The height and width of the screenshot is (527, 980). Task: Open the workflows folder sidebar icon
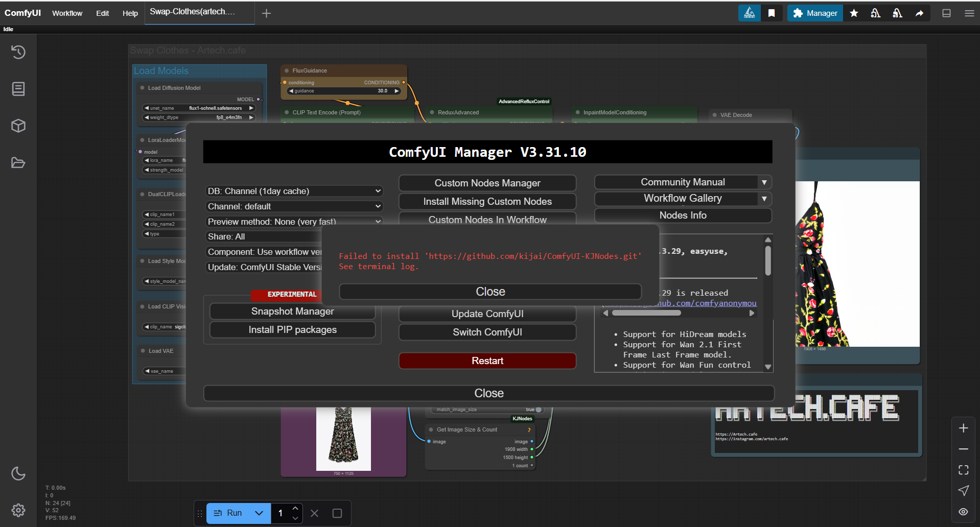point(18,163)
